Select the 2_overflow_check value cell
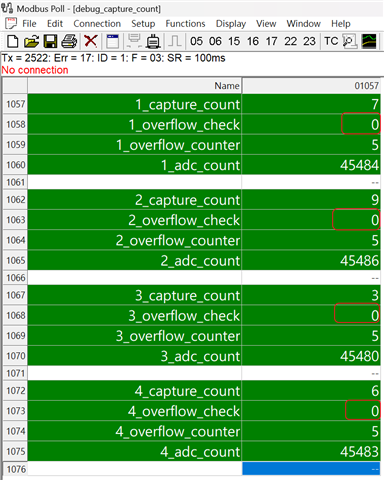Viewport: 384px width, 480px height. pyautogui.click(x=311, y=220)
